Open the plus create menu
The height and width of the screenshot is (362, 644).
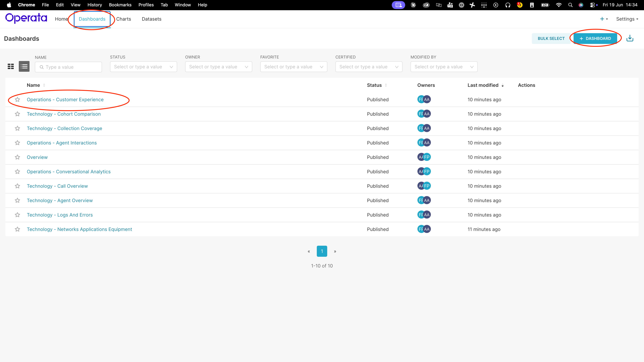pyautogui.click(x=604, y=19)
